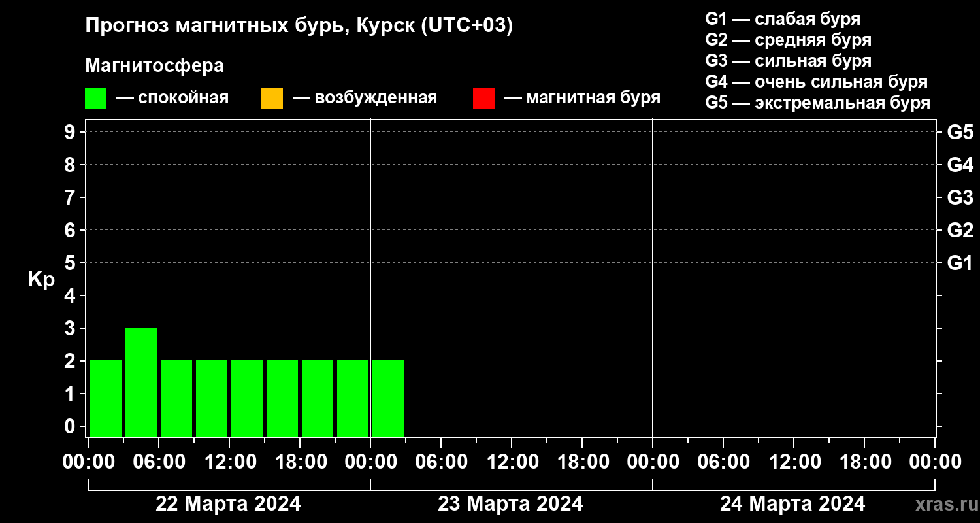Image resolution: width=980 pixels, height=523 pixels.
Task: Click the 'Kp' axis label
Action: [41, 280]
